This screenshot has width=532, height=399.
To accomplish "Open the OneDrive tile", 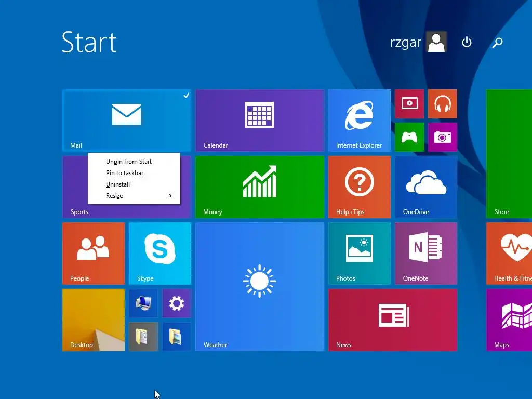I will 426,187.
